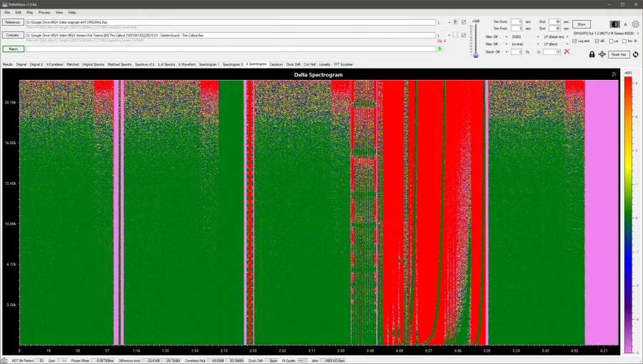Switch to the Spectrogram 1 tab
The height and width of the screenshot is (364, 643).
coord(209,64)
